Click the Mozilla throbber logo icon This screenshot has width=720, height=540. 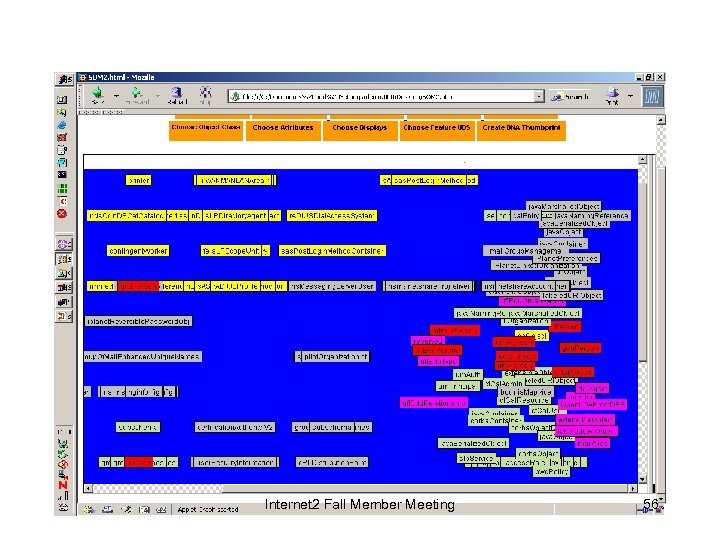pos(652,96)
